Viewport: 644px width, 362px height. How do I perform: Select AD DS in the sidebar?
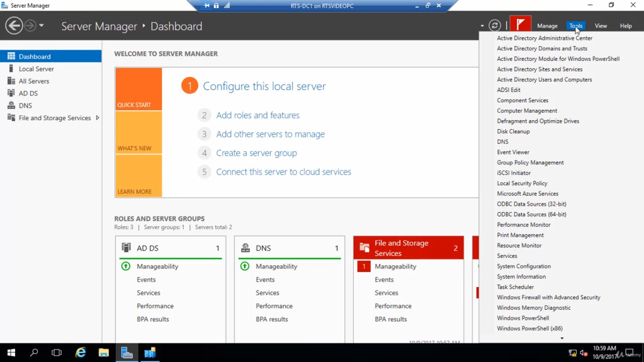pos(28,93)
